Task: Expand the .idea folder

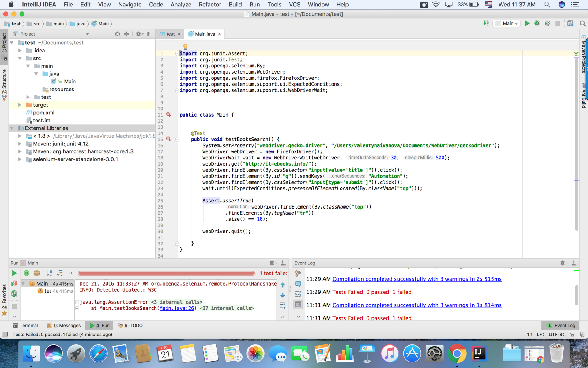Action: tap(20, 51)
